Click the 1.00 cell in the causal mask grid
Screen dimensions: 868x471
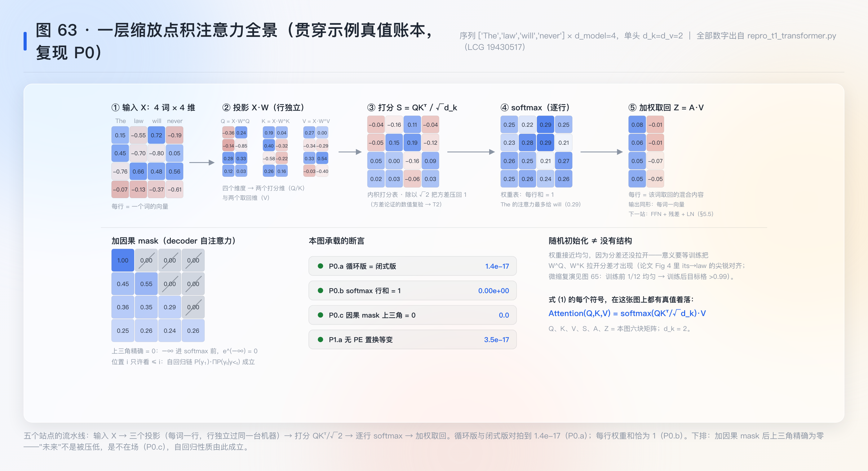click(123, 260)
